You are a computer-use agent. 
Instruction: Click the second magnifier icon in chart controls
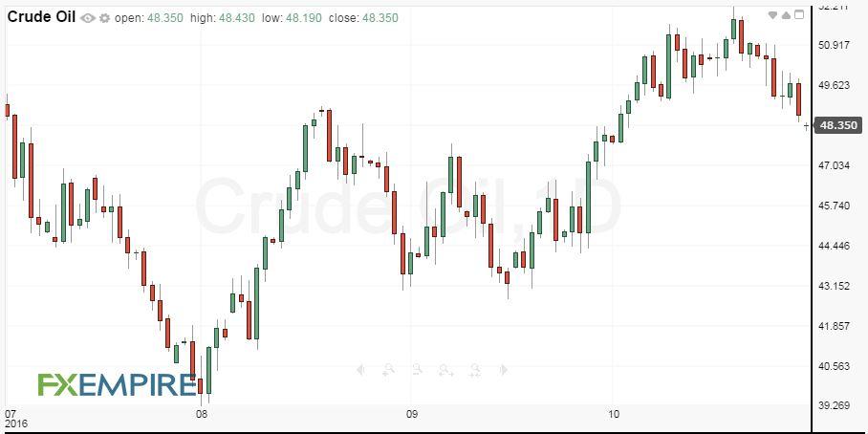pyautogui.click(x=417, y=370)
